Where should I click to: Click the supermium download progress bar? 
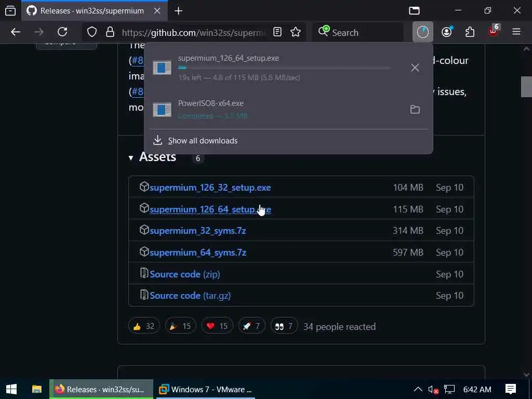click(x=284, y=68)
